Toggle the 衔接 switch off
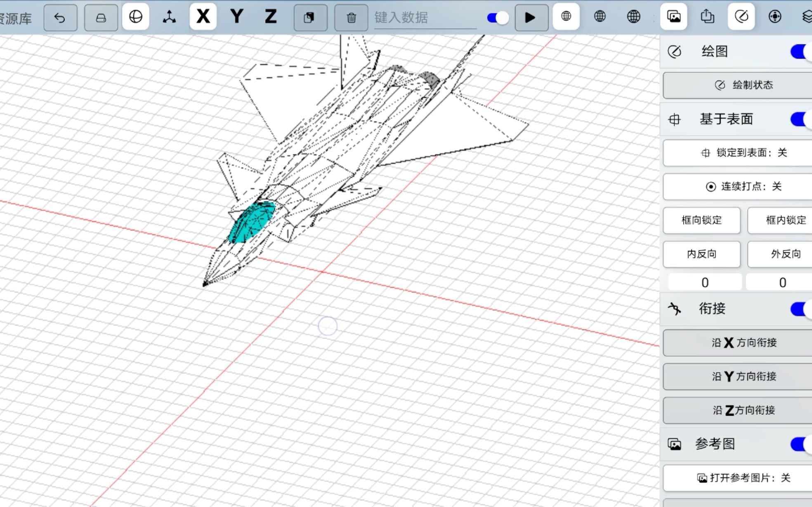This screenshot has height=507, width=812. [x=800, y=309]
